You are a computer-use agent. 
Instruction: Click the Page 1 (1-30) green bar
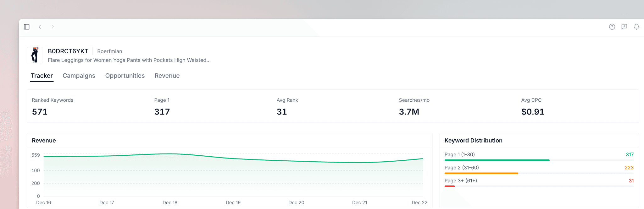497,160
